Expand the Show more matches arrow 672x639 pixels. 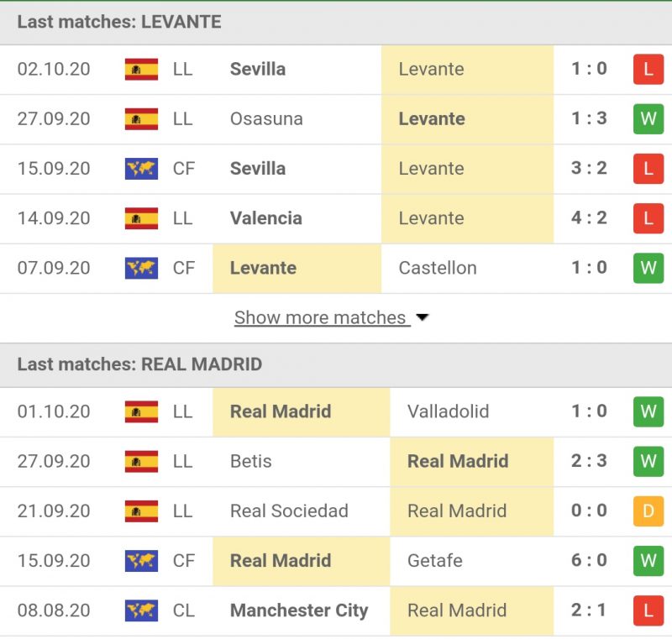(x=423, y=318)
